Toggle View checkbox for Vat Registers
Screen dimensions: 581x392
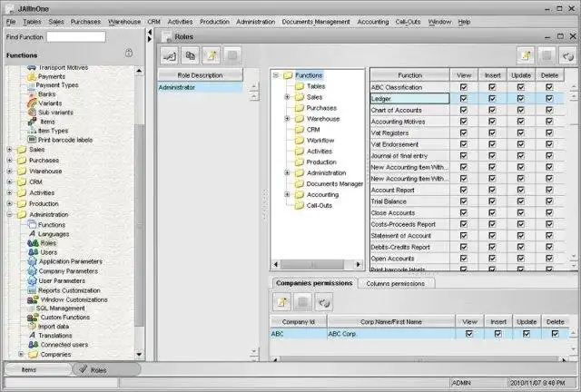pyautogui.click(x=464, y=132)
